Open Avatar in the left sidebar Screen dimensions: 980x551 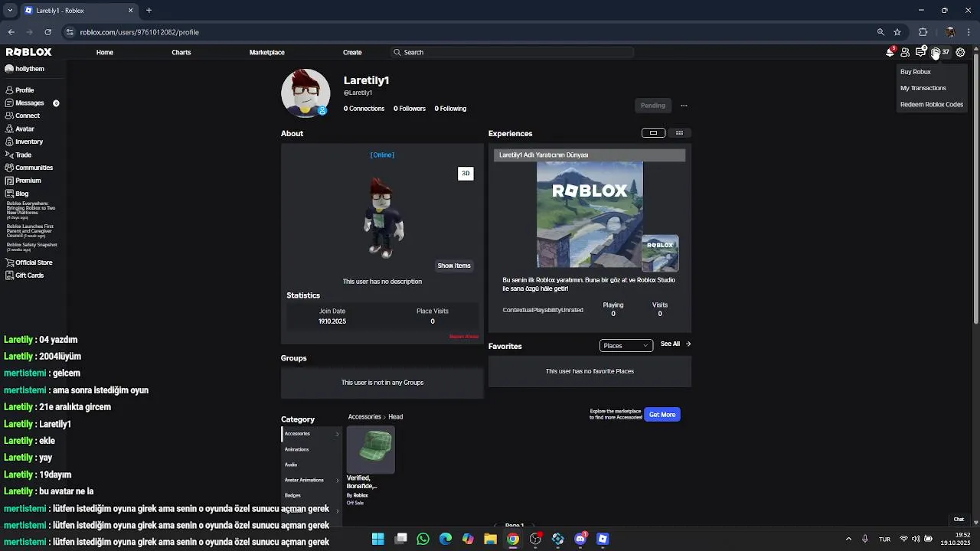click(20, 129)
